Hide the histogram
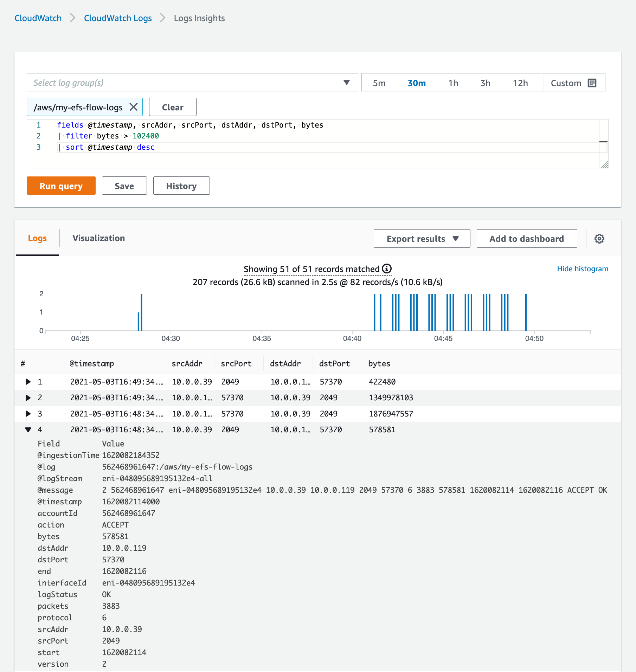The width and height of the screenshot is (636, 672). pyautogui.click(x=582, y=269)
